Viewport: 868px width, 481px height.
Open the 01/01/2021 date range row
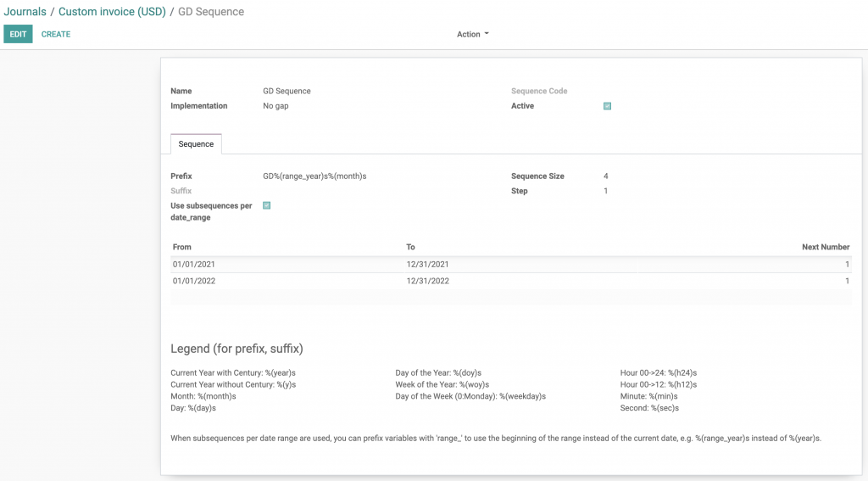coord(192,264)
